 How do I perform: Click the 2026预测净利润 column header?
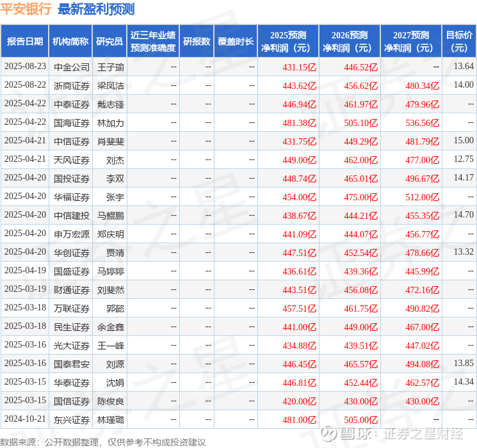click(350, 42)
